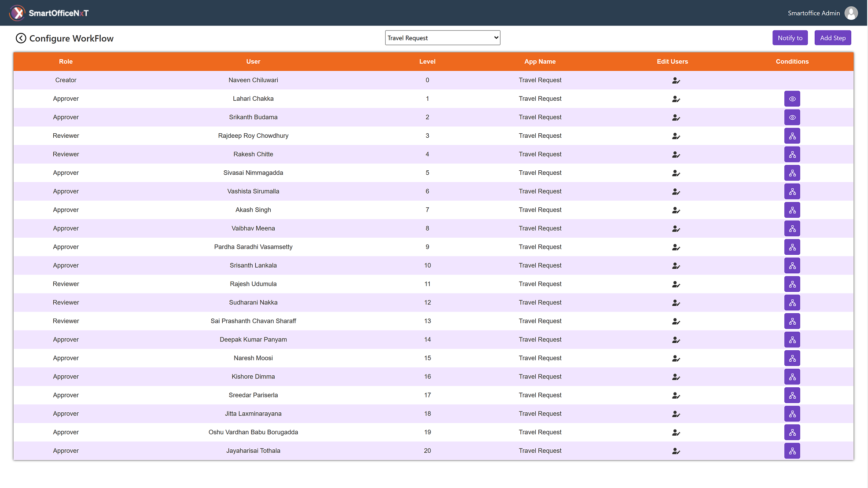Open conditions workflow icon for Rakesh Chitte

(x=792, y=154)
